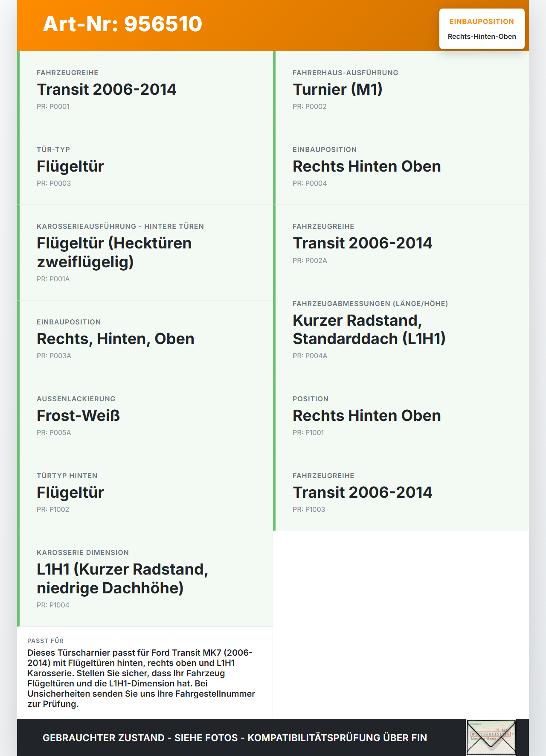Click the Passt Für compatibility description text
This screenshot has height=756, width=546.
pyautogui.click(x=141, y=678)
